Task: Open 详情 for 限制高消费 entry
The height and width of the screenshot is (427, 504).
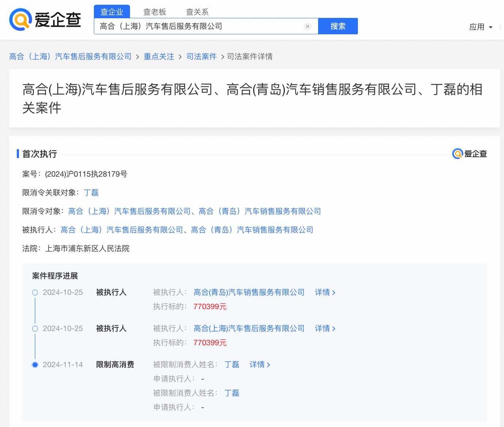Action: point(260,365)
